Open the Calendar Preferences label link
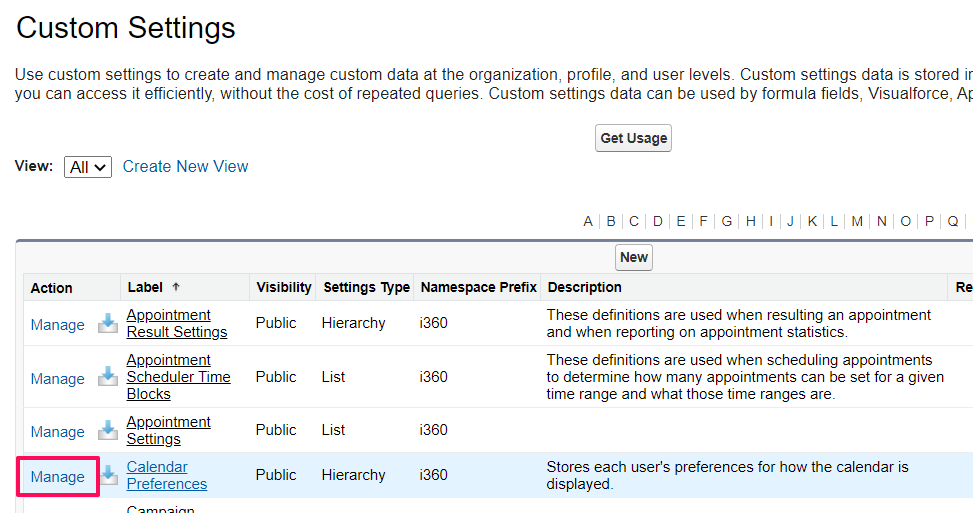This screenshot has width=973, height=513. (x=166, y=475)
